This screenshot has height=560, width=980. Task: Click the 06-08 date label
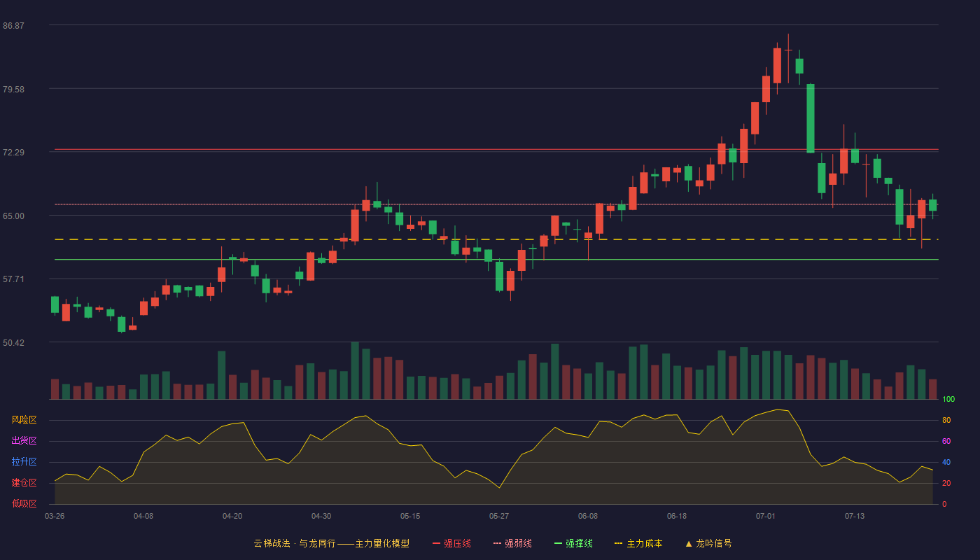tap(588, 516)
